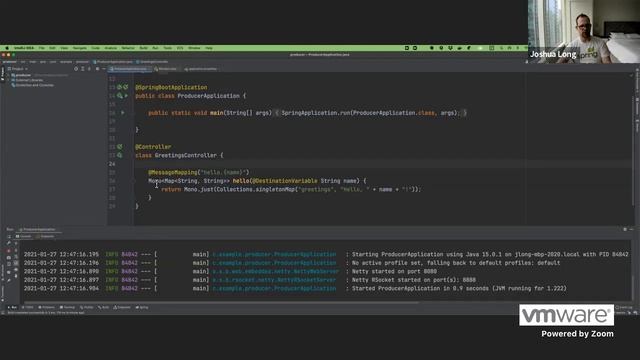Open the Spring tool window button
The image size is (640, 360).
pos(142,307)
